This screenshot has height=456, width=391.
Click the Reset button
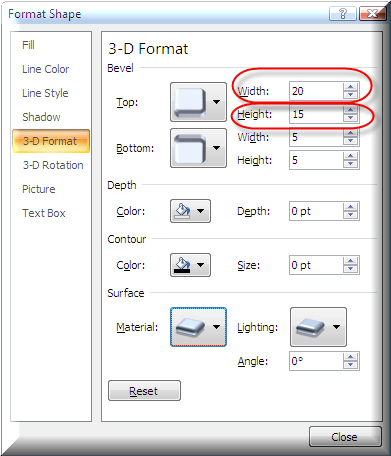click(144, 391)
